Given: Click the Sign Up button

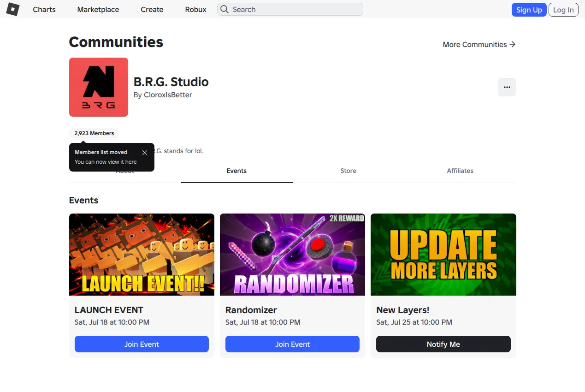Looking at the screenshot, I should [x=529, y=10].
